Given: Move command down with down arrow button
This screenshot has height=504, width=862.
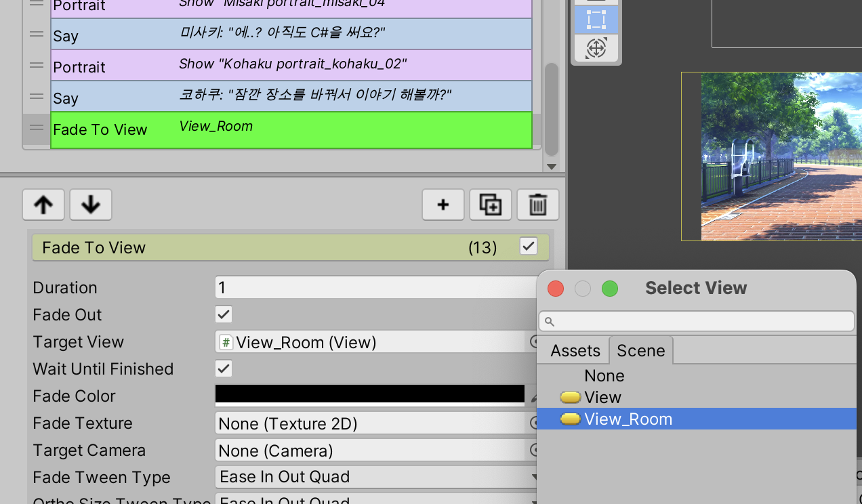Looking at the screenshot, I should [91, 205].
